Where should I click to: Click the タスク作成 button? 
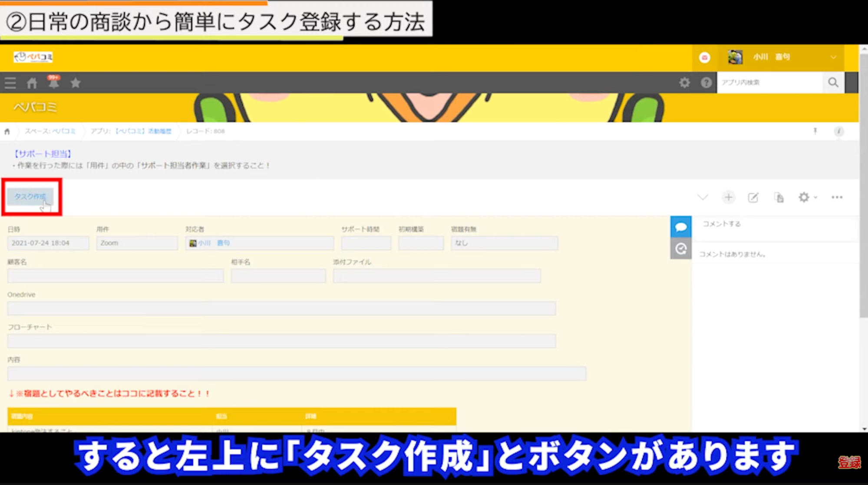coord(30,197)
